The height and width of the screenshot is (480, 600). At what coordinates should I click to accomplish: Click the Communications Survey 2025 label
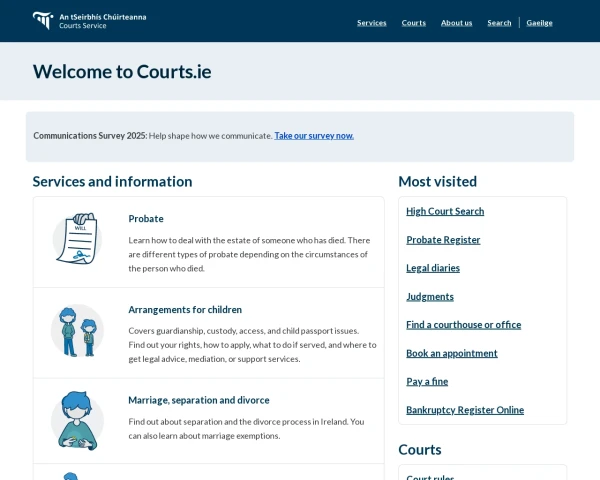click(90, 136)
